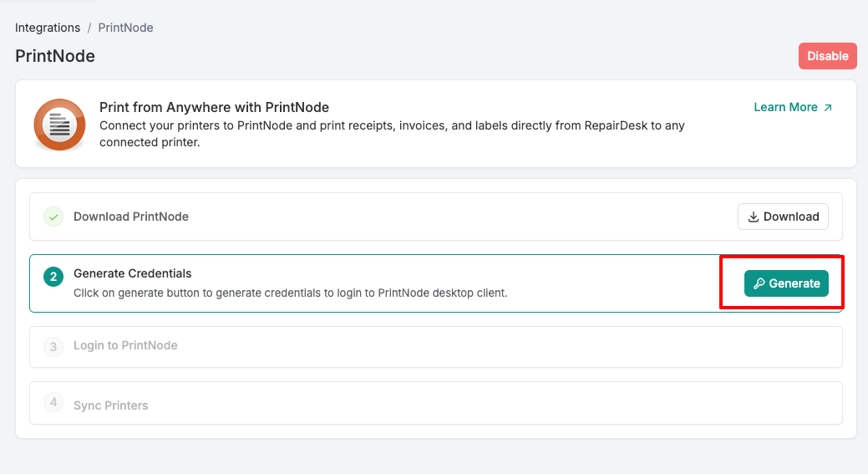Click the external arrow icon beside Learn More
868x474 pixels.
click(x=828, y=108)
